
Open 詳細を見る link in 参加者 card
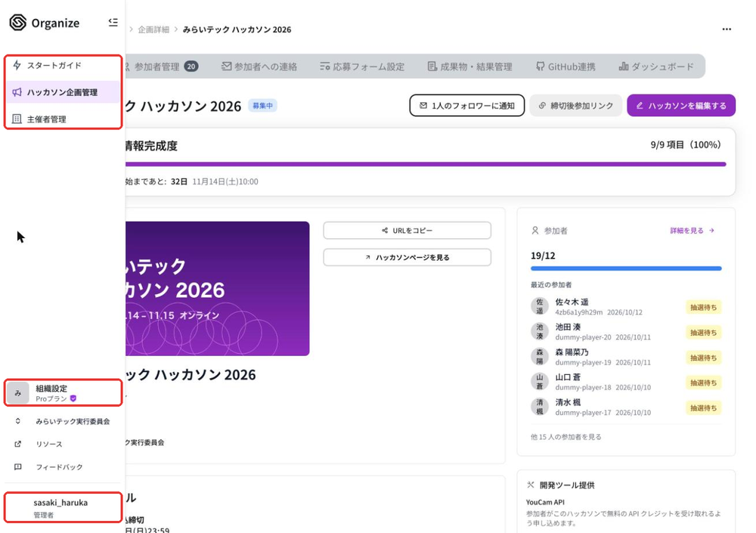pyautogui.click(x=692, y=231)
